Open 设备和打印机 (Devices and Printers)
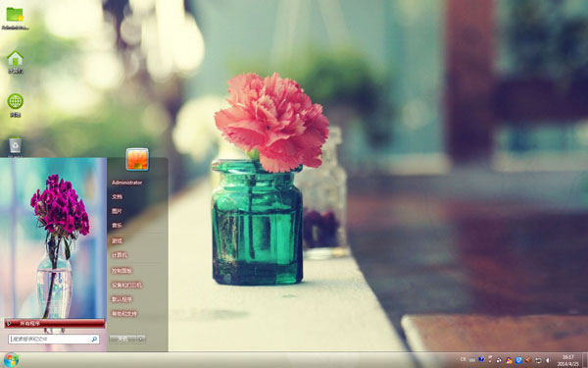The image size is (588, 368). (126, 285)
